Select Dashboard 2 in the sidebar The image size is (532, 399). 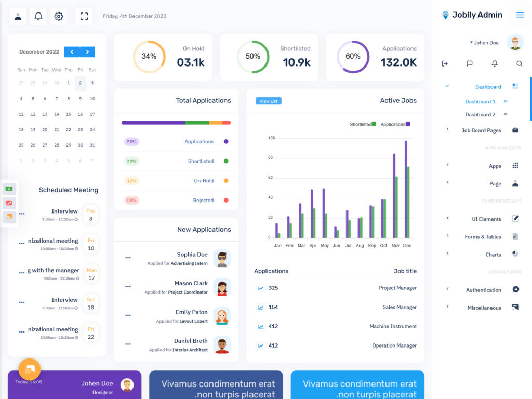480,114
